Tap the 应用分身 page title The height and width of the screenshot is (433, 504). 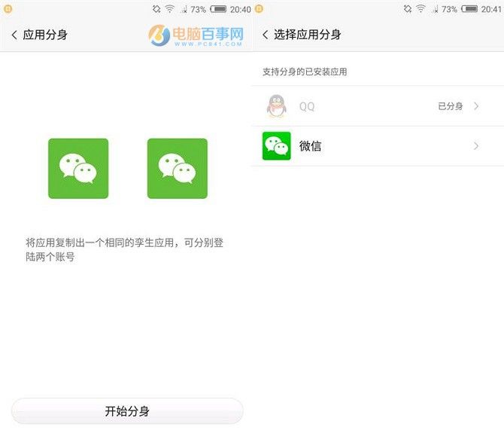45,35
